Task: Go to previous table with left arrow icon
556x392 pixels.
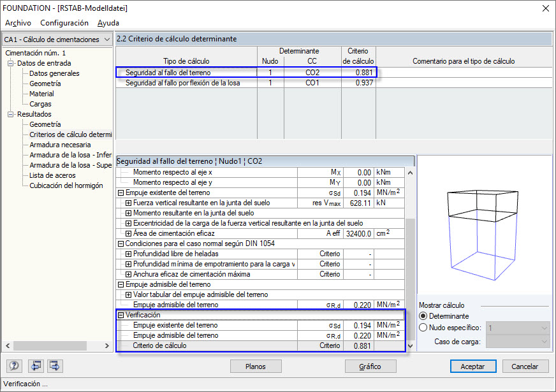Action: point(36,366)
